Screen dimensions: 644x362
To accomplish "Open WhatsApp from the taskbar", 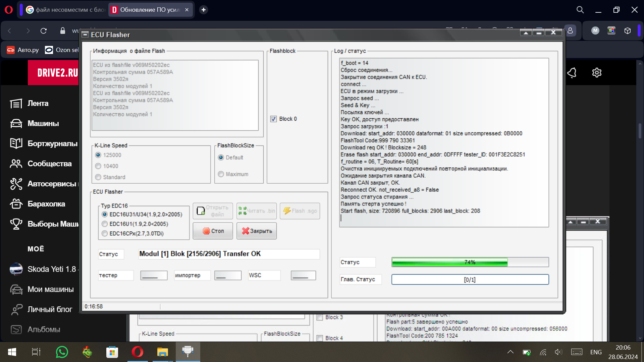I will (62, 352).
